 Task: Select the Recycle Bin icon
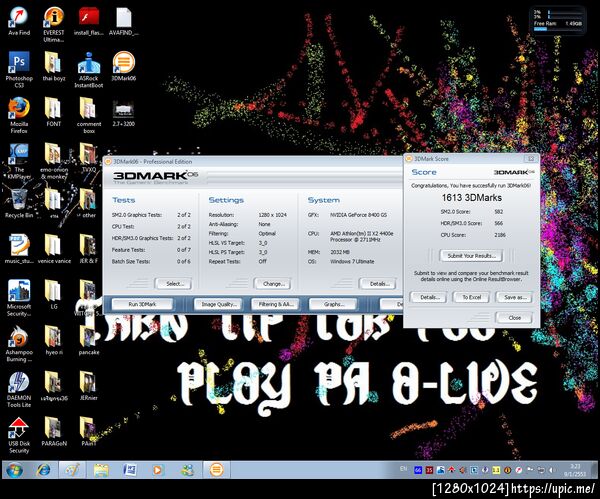pyautogui.click(x=19, y=203)
